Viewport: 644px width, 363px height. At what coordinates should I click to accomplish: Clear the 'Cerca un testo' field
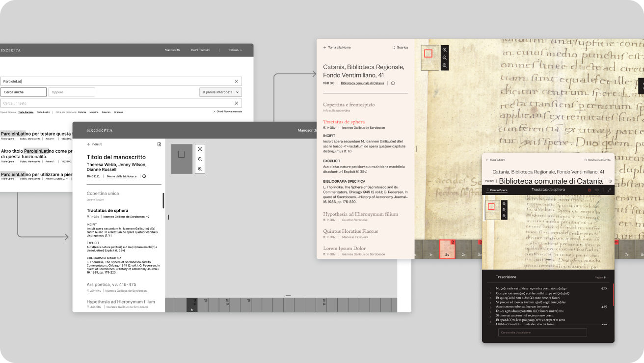coord(236,103)
